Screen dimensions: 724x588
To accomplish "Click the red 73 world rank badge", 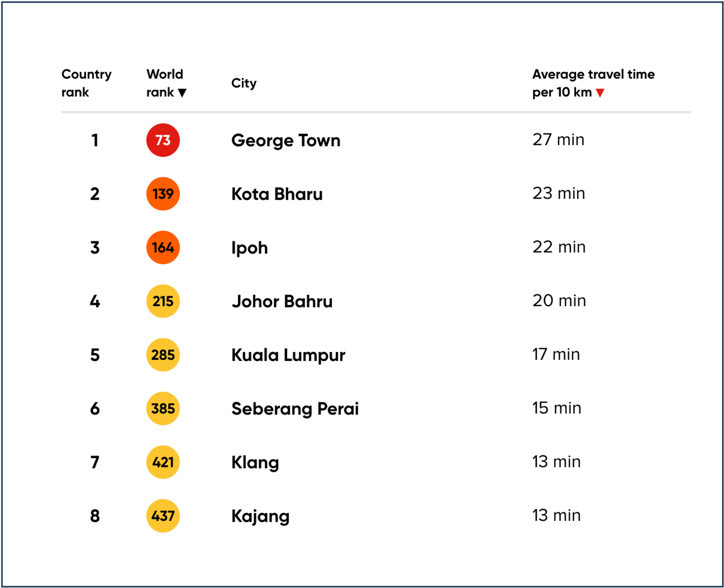I will 163,140.
